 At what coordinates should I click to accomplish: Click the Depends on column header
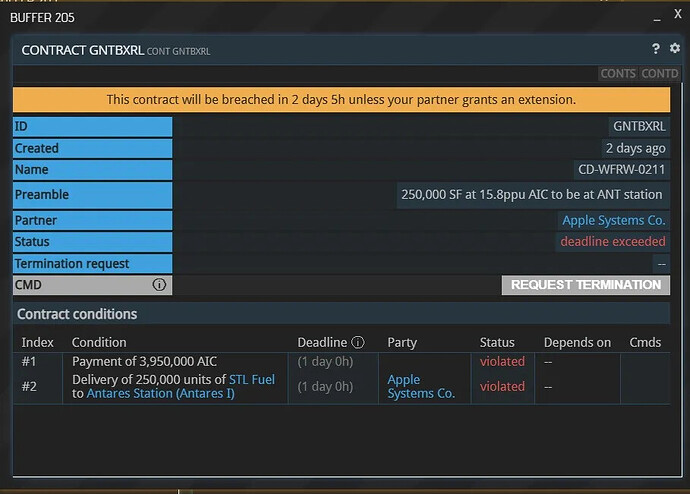tap(577, 342)
